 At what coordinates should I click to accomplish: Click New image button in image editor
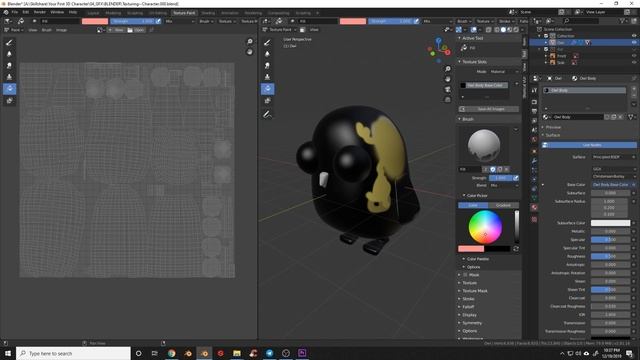pyautogui.click(x=116, y=30)
